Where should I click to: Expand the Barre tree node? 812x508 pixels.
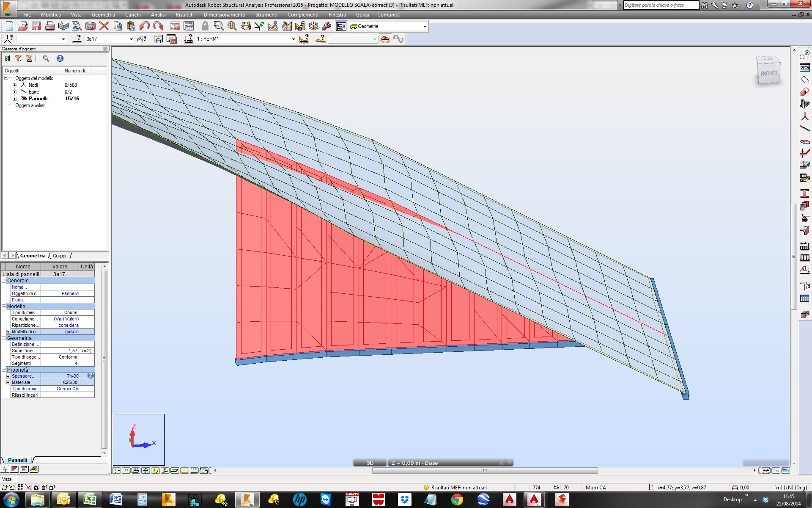(14, 92)
